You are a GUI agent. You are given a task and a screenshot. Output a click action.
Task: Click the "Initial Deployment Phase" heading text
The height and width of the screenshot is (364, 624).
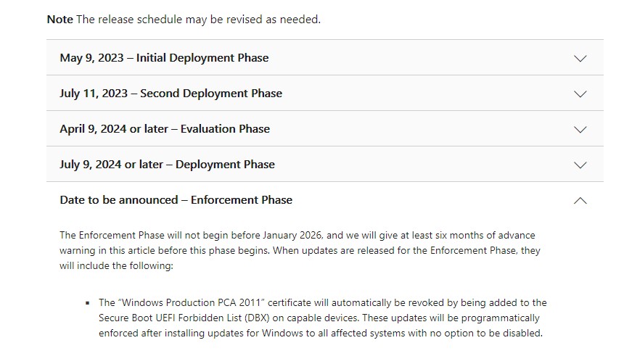202,58
